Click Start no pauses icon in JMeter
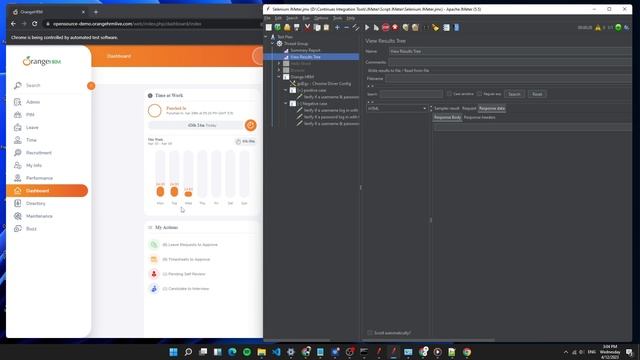This screenshot has height=360, width=640. tap(376, 27)
